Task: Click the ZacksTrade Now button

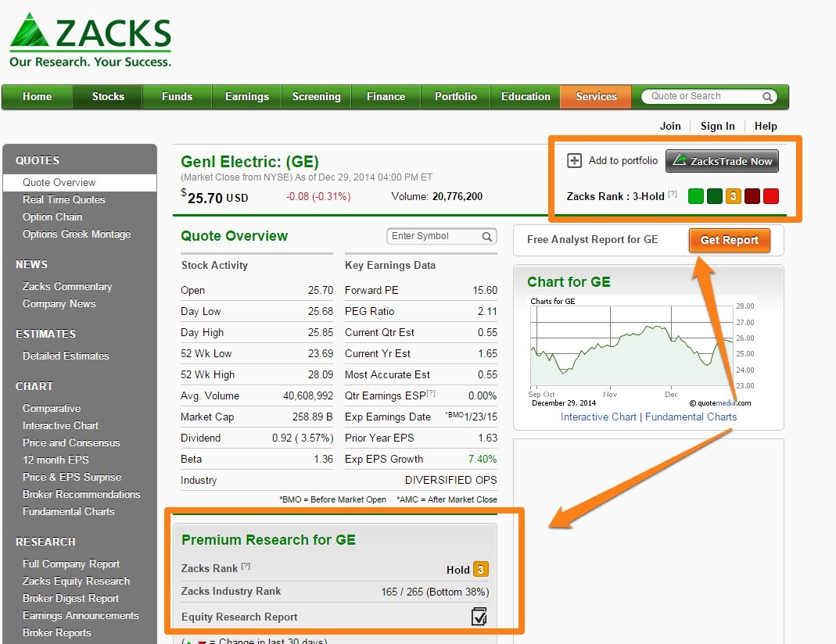Action: coord(721,161)
